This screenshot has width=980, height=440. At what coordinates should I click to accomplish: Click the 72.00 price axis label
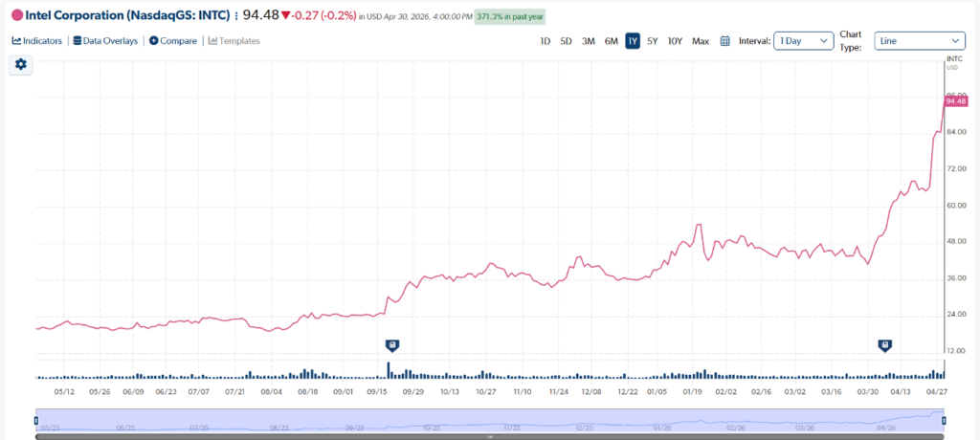pyautogui.click(x=956, y=169)
